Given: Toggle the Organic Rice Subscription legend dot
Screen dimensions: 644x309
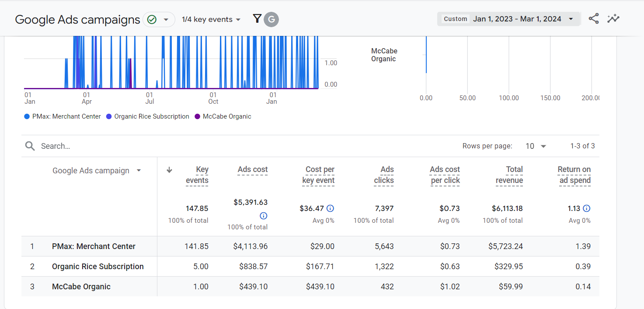Looking at the screenshot, I should (x=109, y=116).
